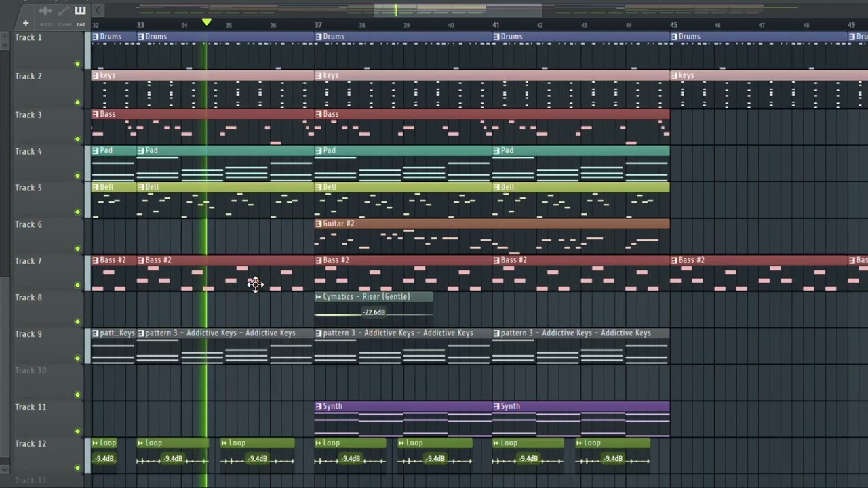The height and width of the screenshot is (488, 868).
Task: Click -9.4dB gain of Loop clip at bar 33
Action: pyautogui.click(x=174, y=459)
